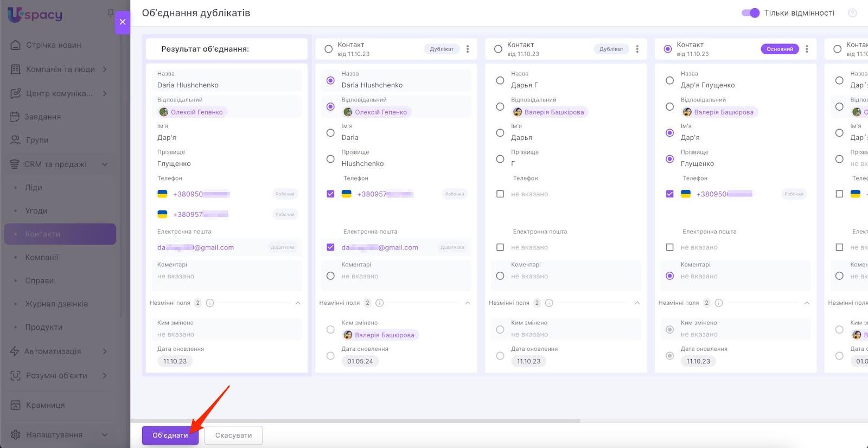Click the Tasks calendar icon
868x448 pixels.
point(15,117)
